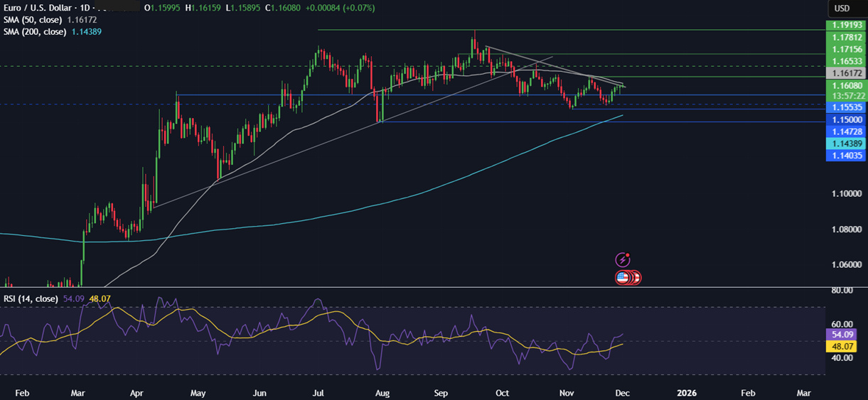Click the 1.17812 green price label
This screenshot has width=868, height=400.
[x=845, y=37]
